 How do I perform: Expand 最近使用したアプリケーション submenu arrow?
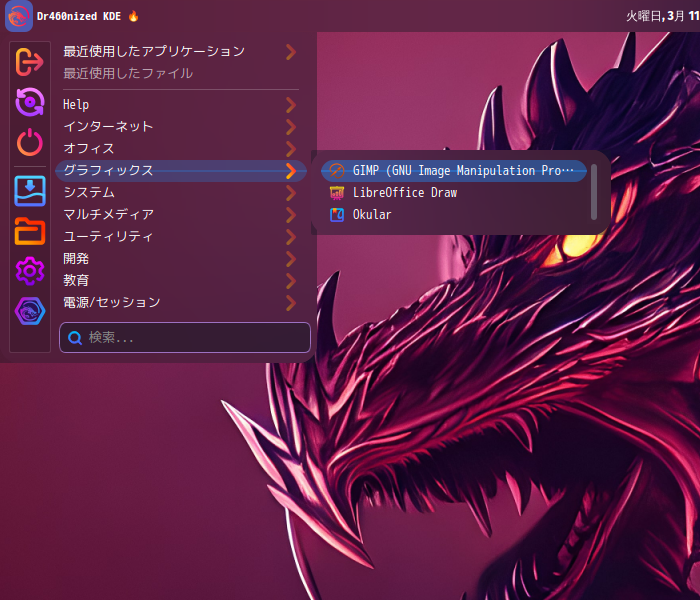pos(291,52)
